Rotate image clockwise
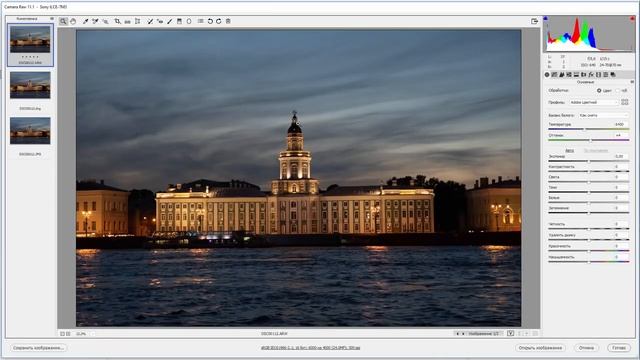The height and width of the screenshot is (360, 640). (x=219, y=21)
